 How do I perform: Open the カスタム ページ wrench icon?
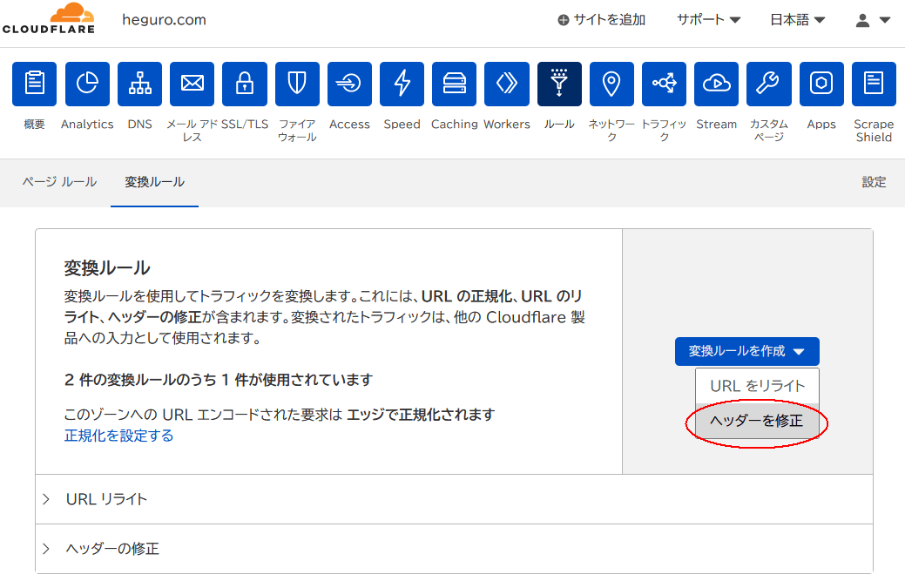[x=769, y=84]
